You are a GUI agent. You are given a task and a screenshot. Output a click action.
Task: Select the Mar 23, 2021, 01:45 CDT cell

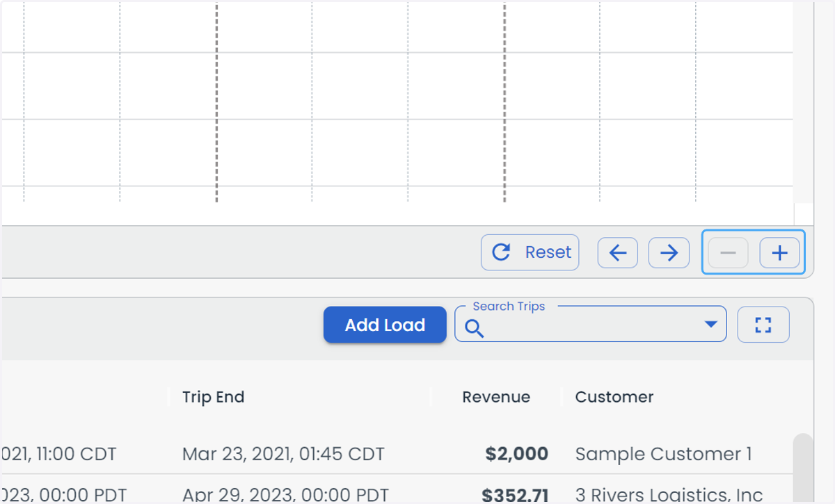coord(283,454)
